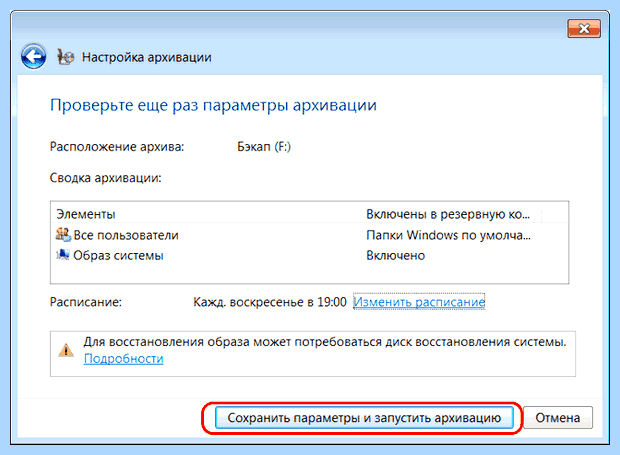This screenshot has width=620, height=455.
Task: Click the Папки Windows по умолча... cell
Action: 448,235
